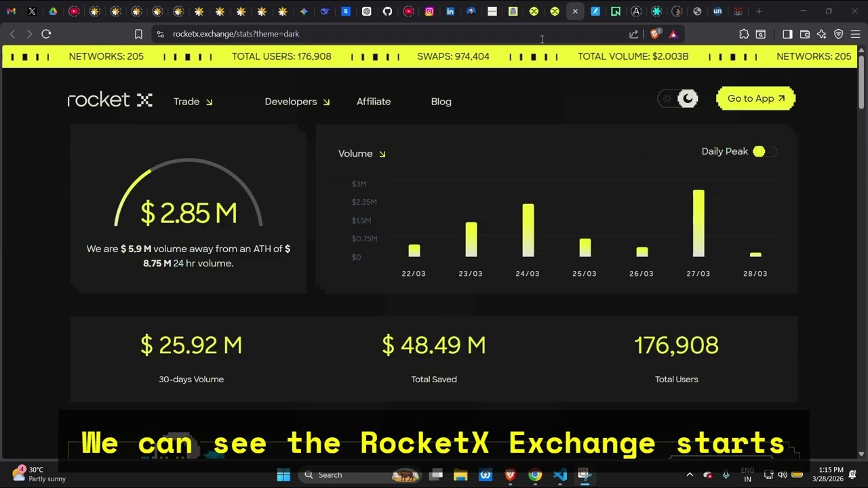The height and width of the screenshot is (488, 868).
Task: Open Visual Studio Code from the taskbar
Action: (x=560, y=475)
